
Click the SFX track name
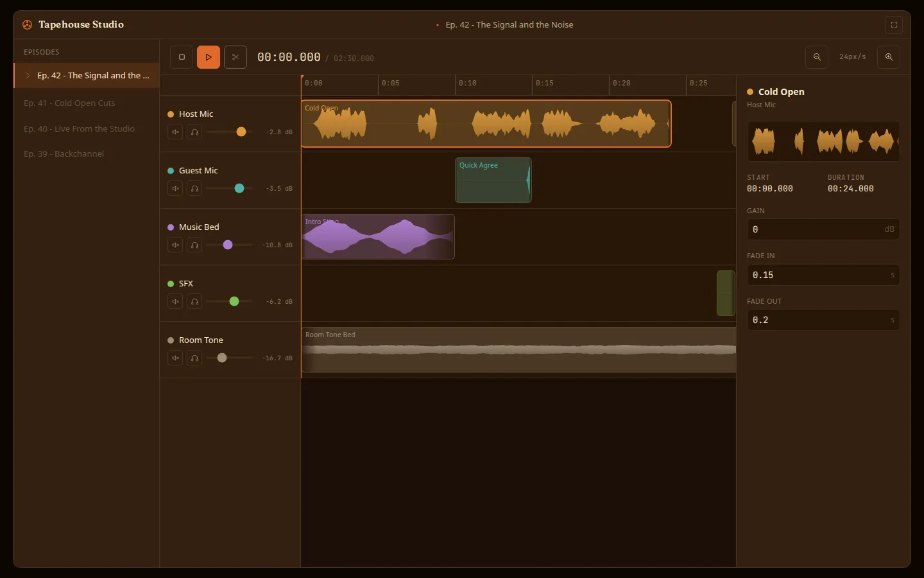[x=186, y=283]
